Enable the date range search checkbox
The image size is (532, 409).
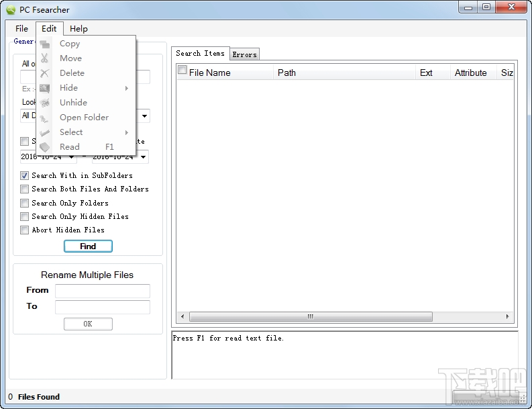pos(24,141)
